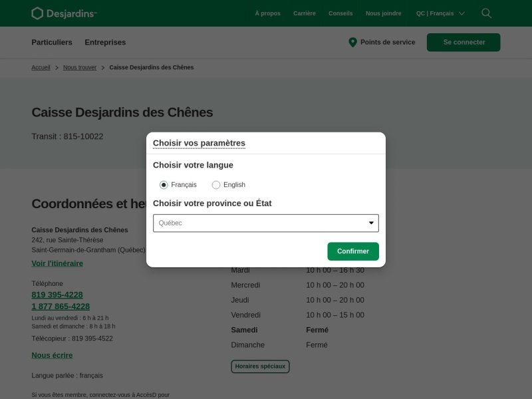Switch to the Particuliers tab
The width and height of the screenshot is (532, 399).
[x=52, y=43]
